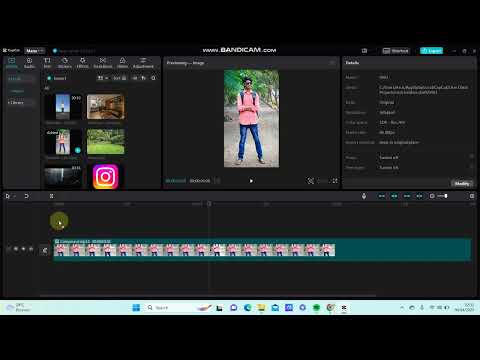Image resolution: width=480 pixels, height=360 pixels.
Task: Open the grid view mode dropdown
Action: coord(103,78)
